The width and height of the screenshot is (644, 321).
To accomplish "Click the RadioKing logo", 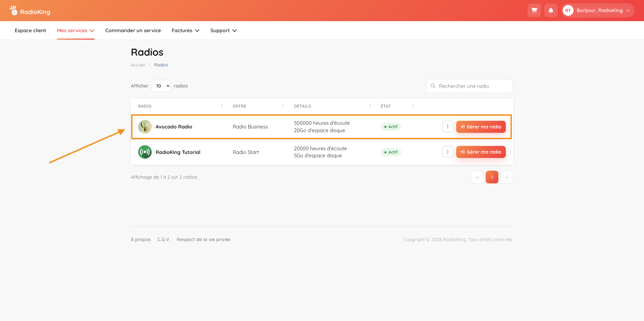I will click(x=30, y=11).
